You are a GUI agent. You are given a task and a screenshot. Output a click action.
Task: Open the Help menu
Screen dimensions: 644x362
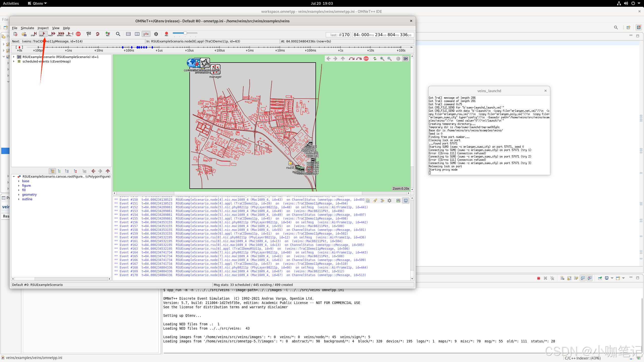[x=66, y=28]
